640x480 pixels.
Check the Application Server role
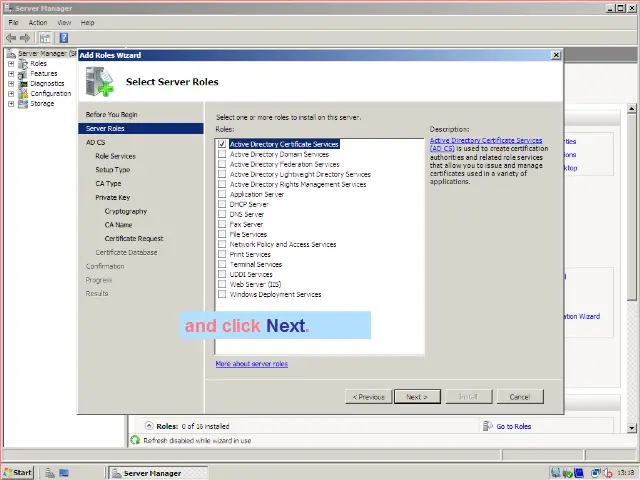click(x=222, y=194)
